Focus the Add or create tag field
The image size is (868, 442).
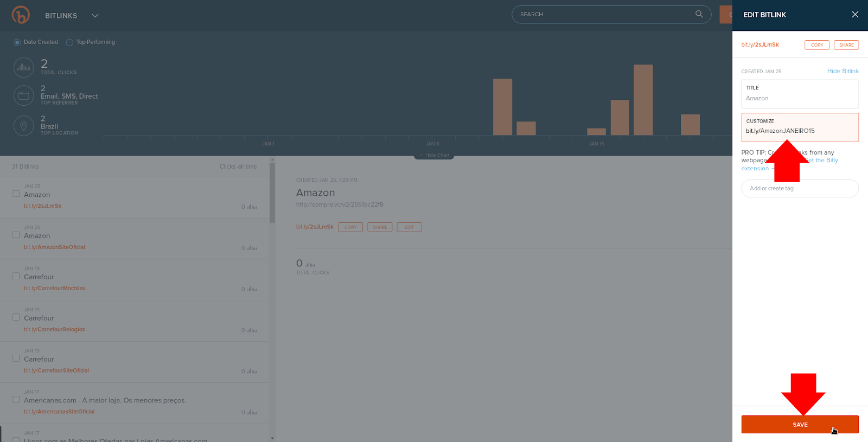800,189
